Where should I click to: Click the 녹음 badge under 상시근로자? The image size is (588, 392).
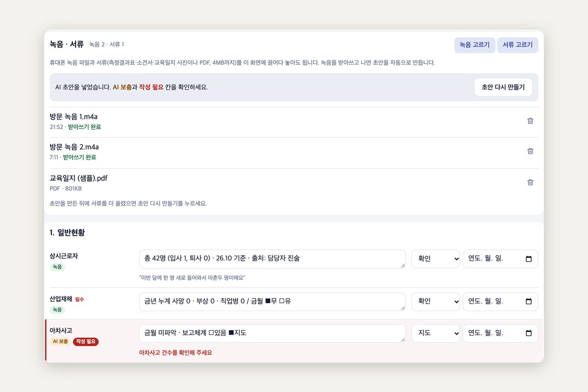tap(57, 267)
